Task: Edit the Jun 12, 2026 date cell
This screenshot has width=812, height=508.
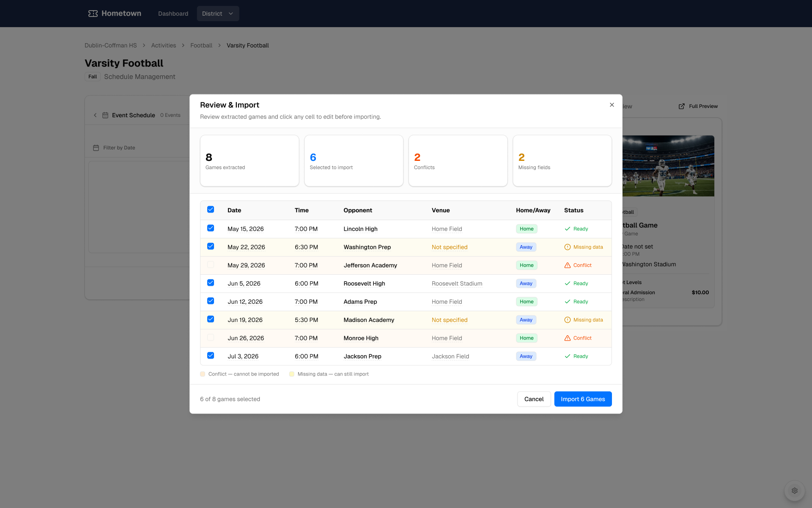Action: click(x=245, y=302)
